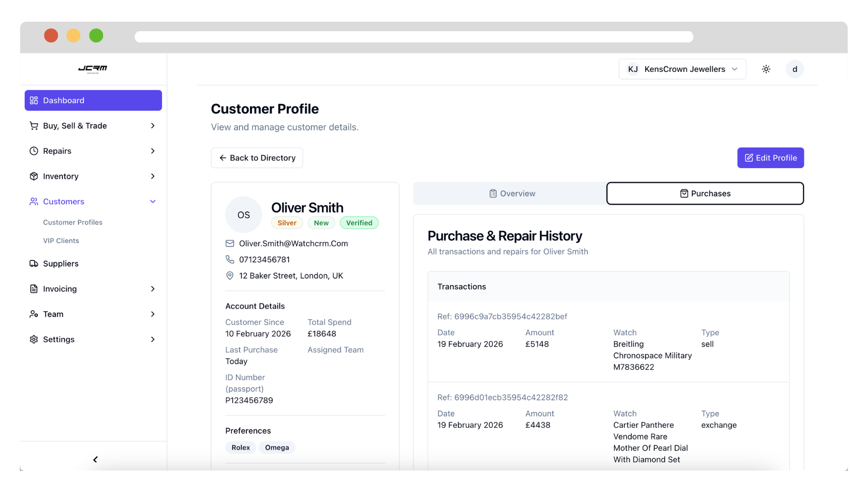The width and height of the screenshot is (868, 488).
Task: Collapse the sidebar using the bottom chevron
Action: tap(95, 460)
